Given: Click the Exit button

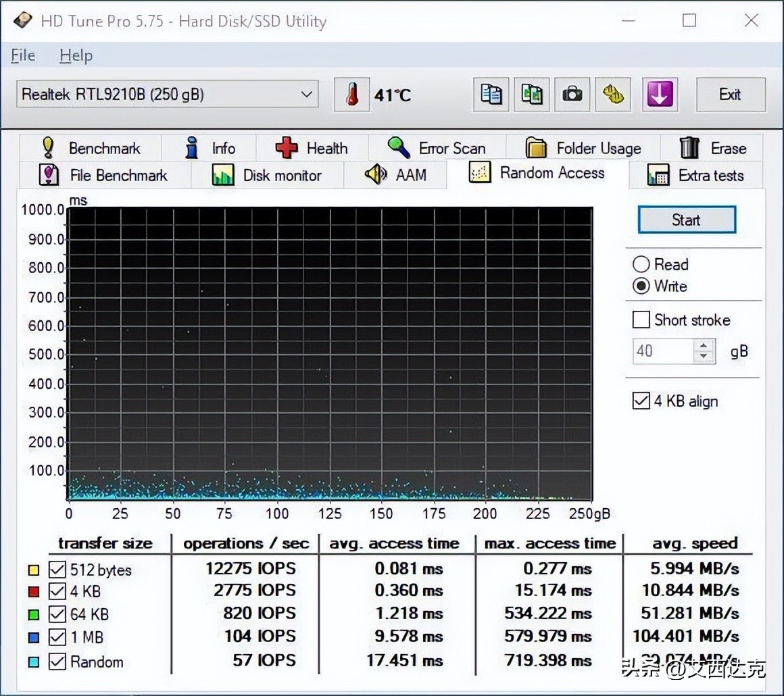Looking at the screenshot, I should tap(731, 95).
